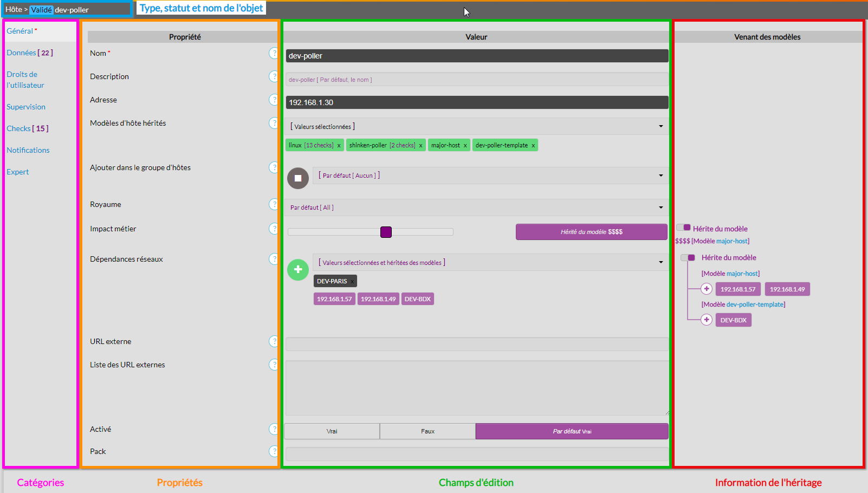Click green plus icon for Dépendances réseaux
The width and height of the screenshot is (868, 493).
(x=297, y=269)
